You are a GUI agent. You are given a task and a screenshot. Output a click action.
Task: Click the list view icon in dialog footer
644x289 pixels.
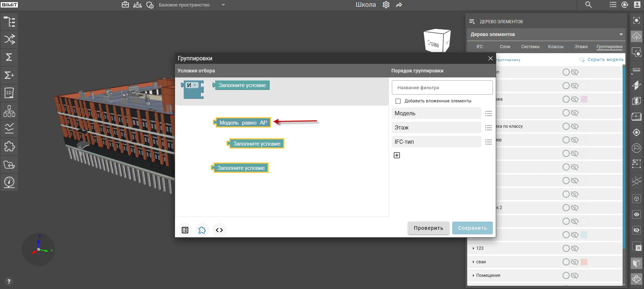click(185, 230)
